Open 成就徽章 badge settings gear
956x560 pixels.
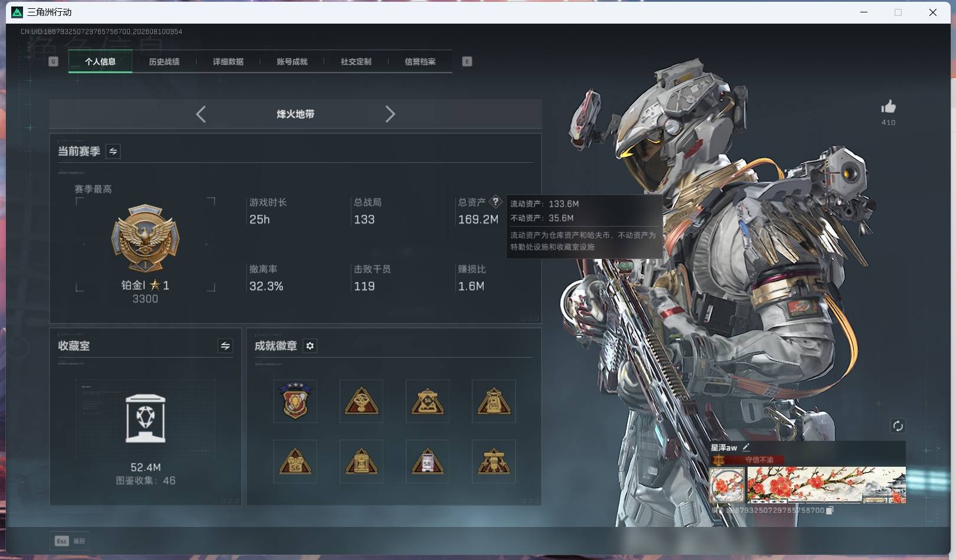[x=310, y=346]
